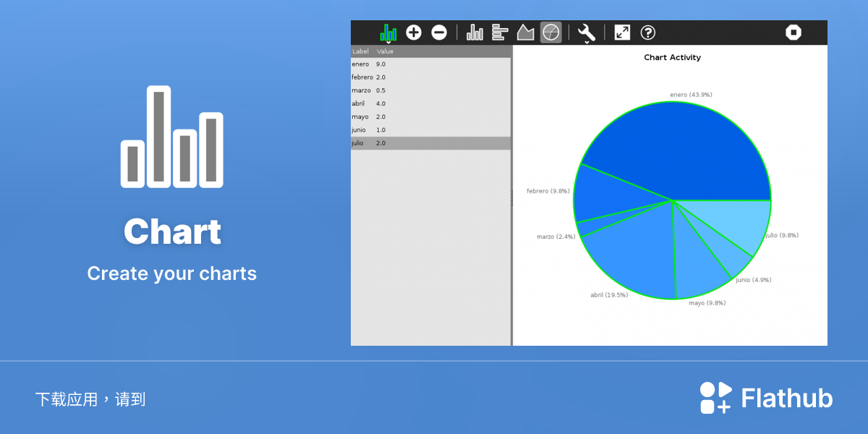Switch to line chart type

click(x=525, y=33)
